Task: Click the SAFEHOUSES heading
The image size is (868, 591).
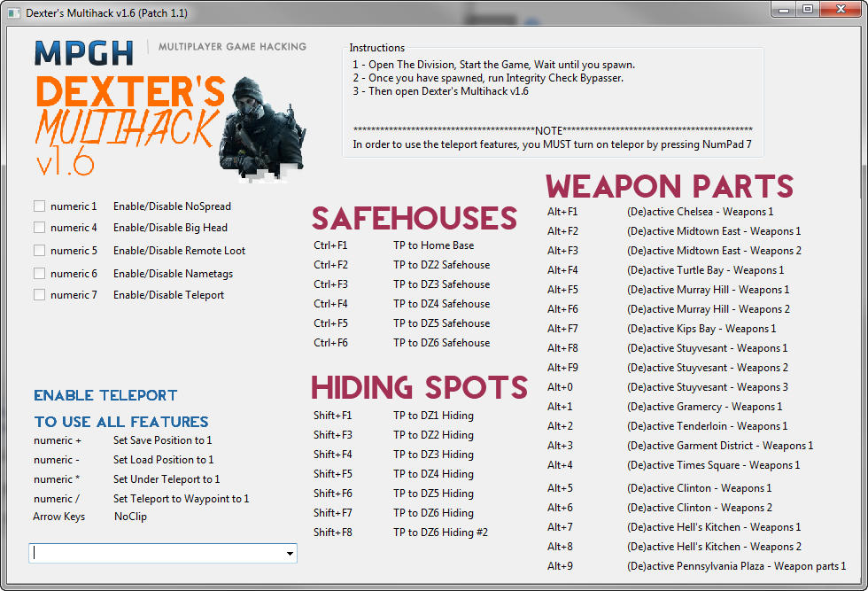Action: pos(414,219)
